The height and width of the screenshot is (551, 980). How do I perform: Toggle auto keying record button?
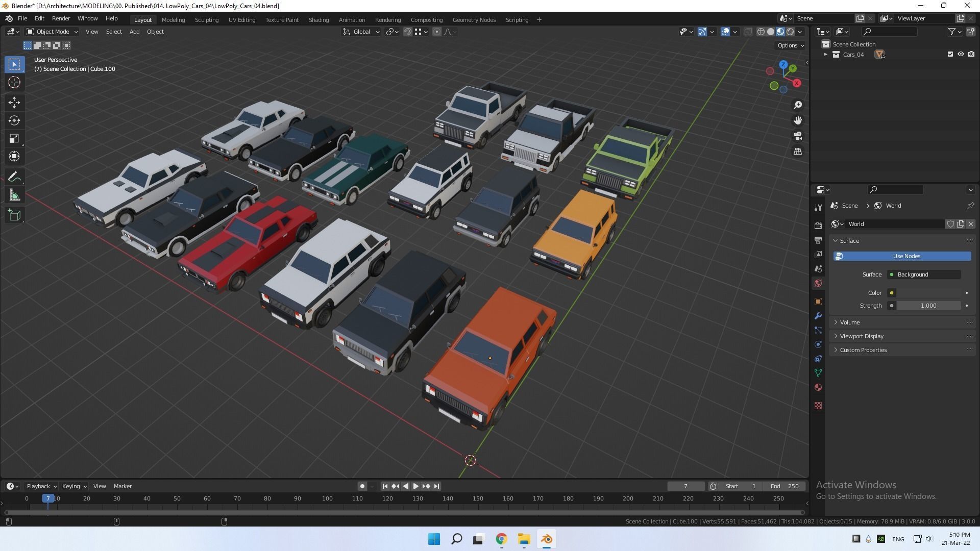362,486
